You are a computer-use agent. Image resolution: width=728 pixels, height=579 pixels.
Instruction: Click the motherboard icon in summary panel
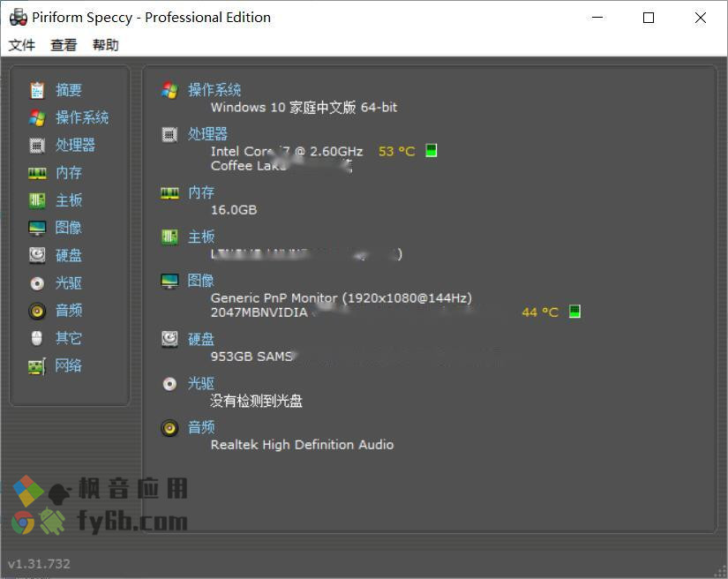169,237
